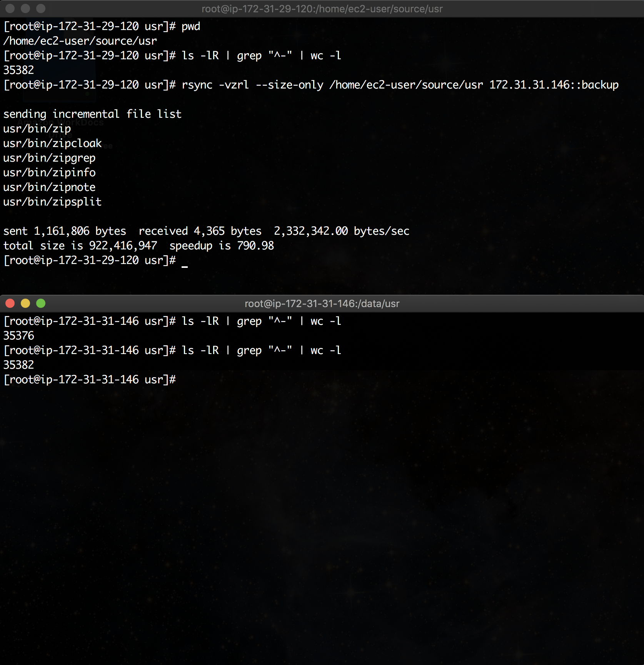Select the usr/bin/zipnote line
Image resolution: width=644 pixels, height=665 pixels.
pos(49,187)
